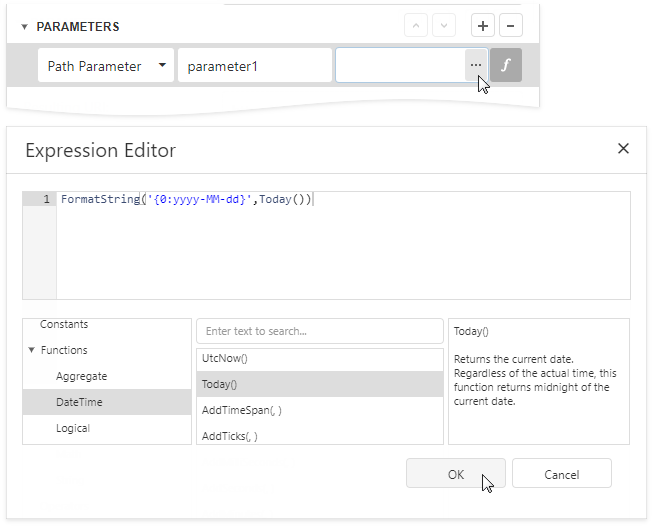Screen dimensions: 653x527
Task: Focus the function search text field
Action: pos(319,331)
